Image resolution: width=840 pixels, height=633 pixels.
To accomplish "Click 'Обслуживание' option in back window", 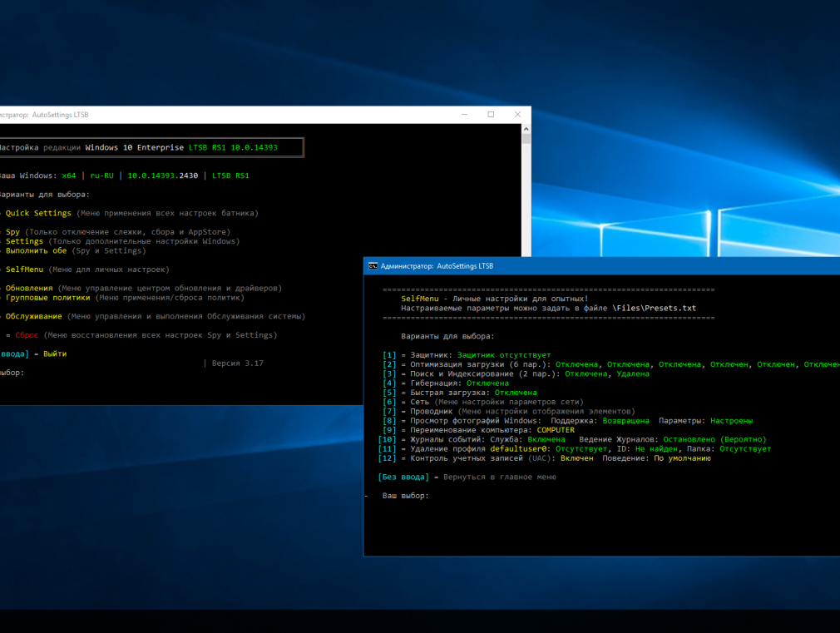I will pyautogui.click(x=33, y=316).
